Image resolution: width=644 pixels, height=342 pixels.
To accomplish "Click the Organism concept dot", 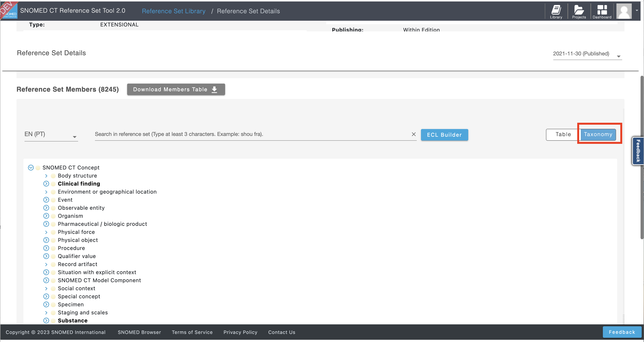I will (53, 216).
